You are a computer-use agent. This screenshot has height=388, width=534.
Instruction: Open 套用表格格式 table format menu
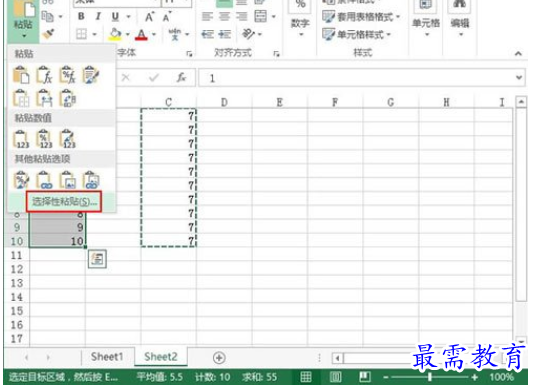tap(361, 16)
